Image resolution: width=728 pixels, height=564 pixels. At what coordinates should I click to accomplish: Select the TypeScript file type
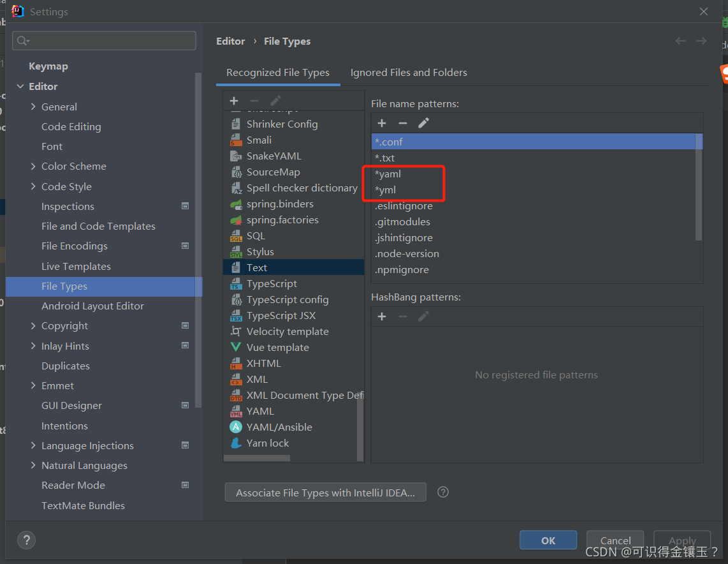pos(293,283)
